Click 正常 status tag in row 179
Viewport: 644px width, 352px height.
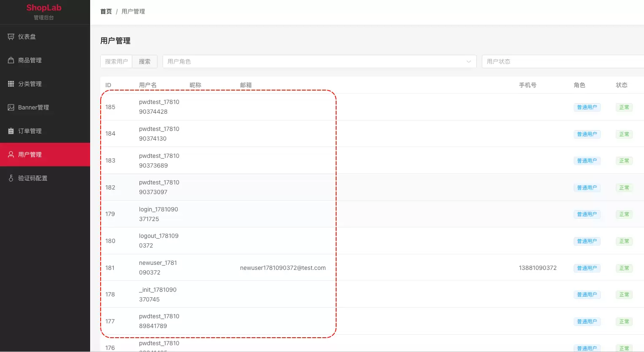pos(624,214)
